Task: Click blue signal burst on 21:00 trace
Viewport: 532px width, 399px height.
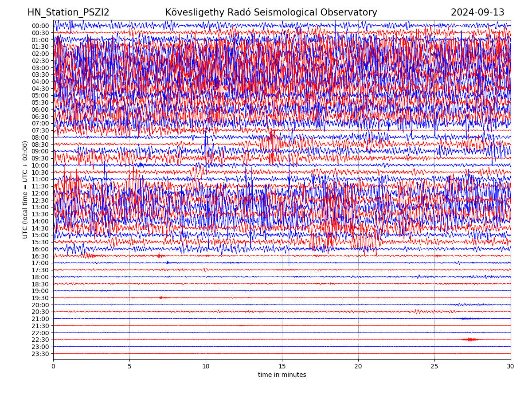Action: click(469, 319)
